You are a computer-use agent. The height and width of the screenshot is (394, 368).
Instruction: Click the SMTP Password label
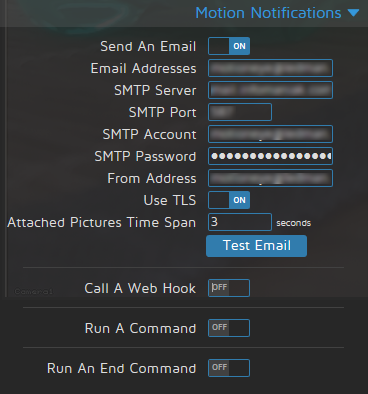(x=145, y=156)
